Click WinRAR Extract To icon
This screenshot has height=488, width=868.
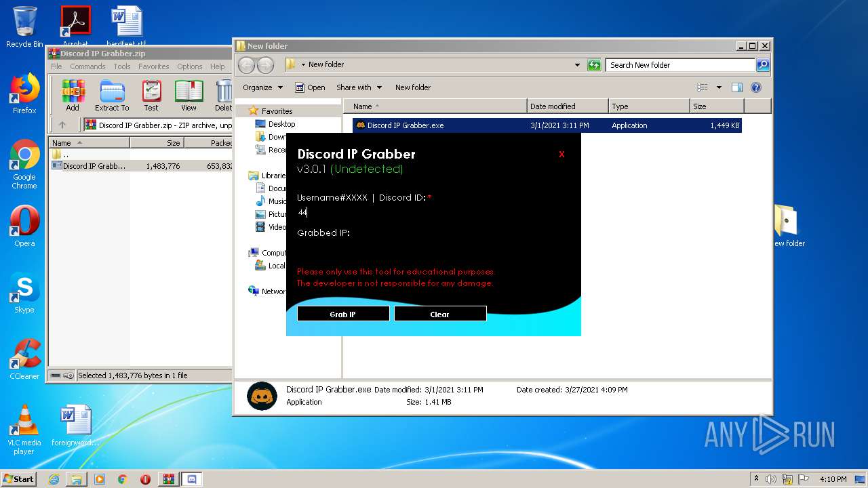pos(112,95)
